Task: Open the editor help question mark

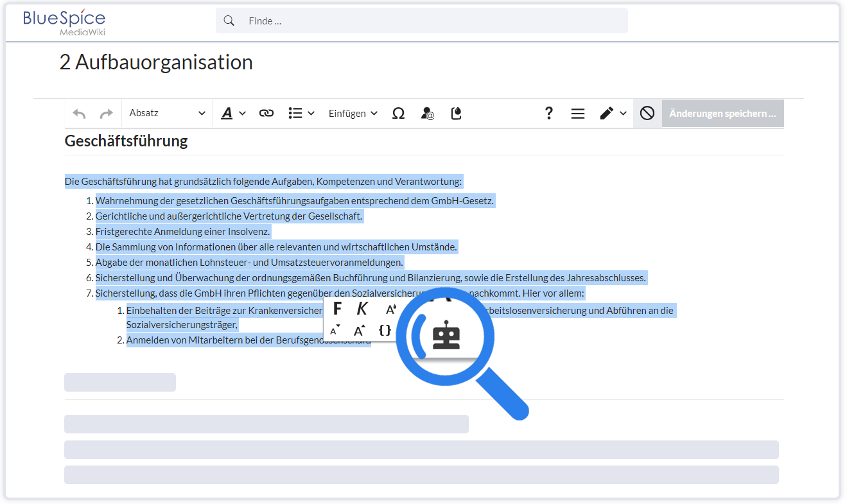Action: pos(548,114)
